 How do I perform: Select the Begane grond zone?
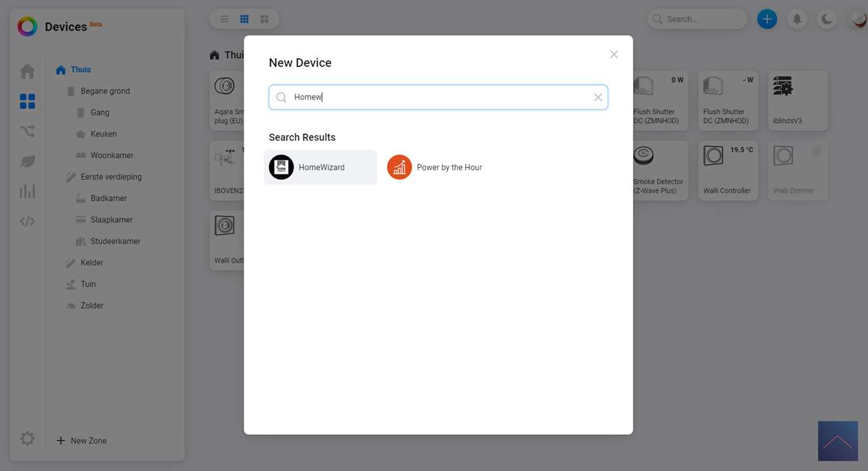tap(105, 91)
